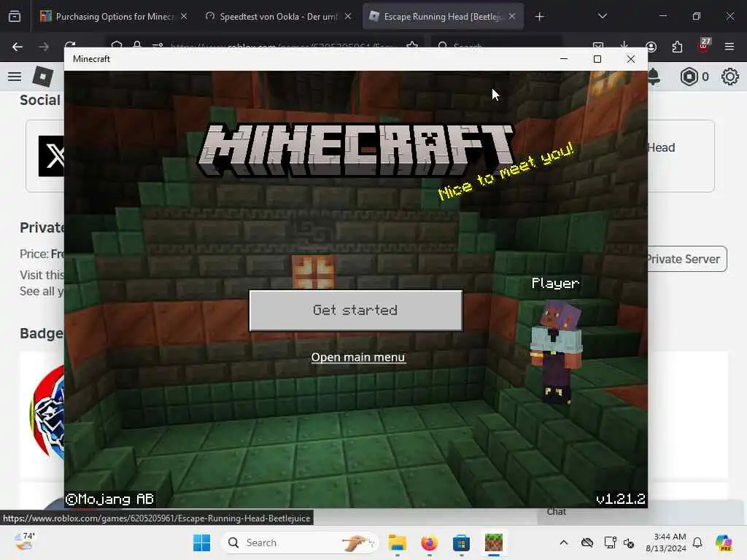Open the Roblox Chat bar
The height and width of the screenshot is (560, 747).
tap(641, 512)
